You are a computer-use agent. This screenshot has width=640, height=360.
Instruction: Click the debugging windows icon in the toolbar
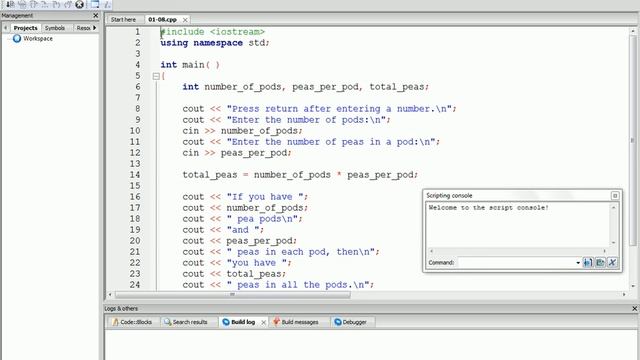tap(95, 4)
